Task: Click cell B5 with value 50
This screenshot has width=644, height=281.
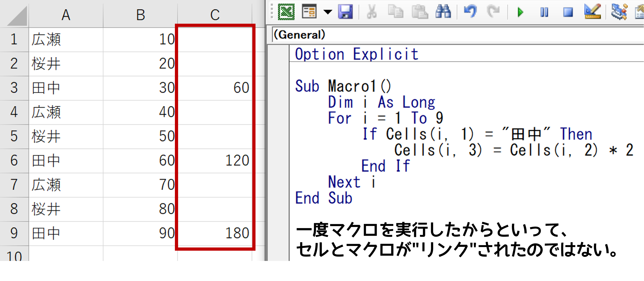Action: (140, 136)
